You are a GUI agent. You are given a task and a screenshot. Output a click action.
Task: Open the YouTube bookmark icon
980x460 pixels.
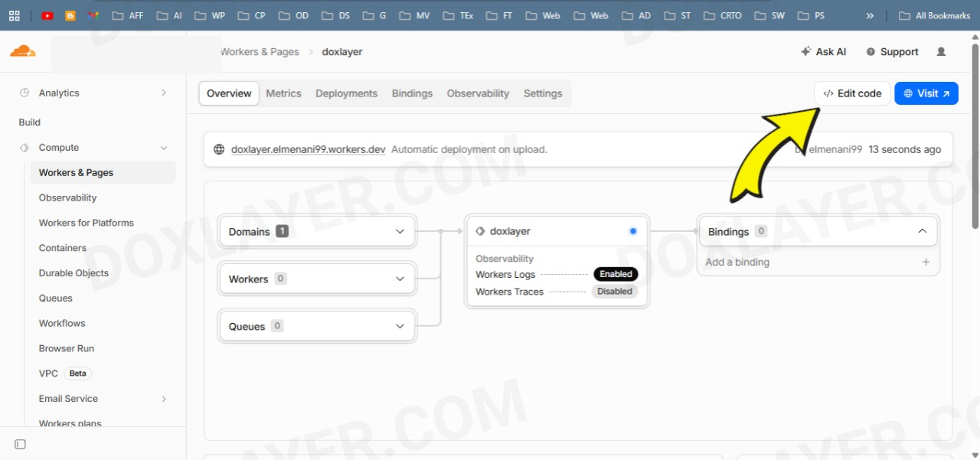(47, 15)
